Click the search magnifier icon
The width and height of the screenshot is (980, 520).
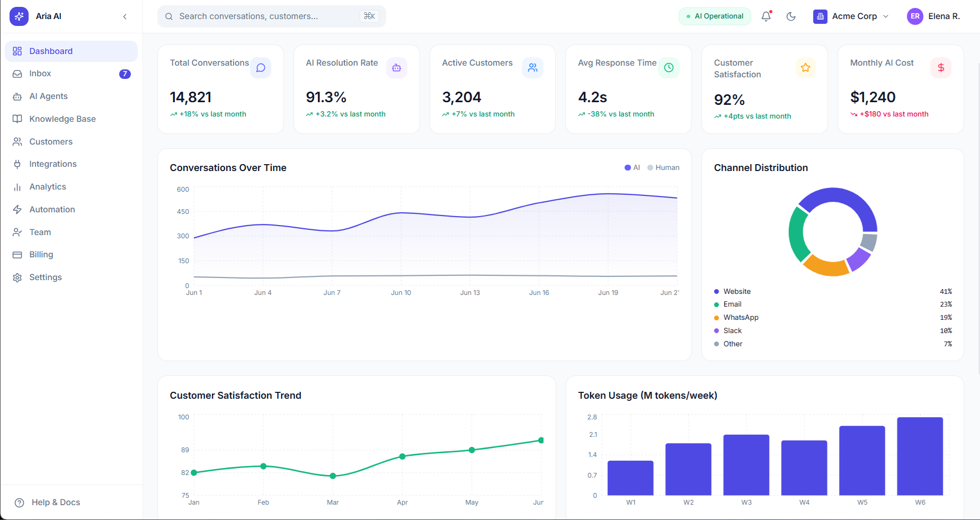pyautogui.click(x=169, y=16)
